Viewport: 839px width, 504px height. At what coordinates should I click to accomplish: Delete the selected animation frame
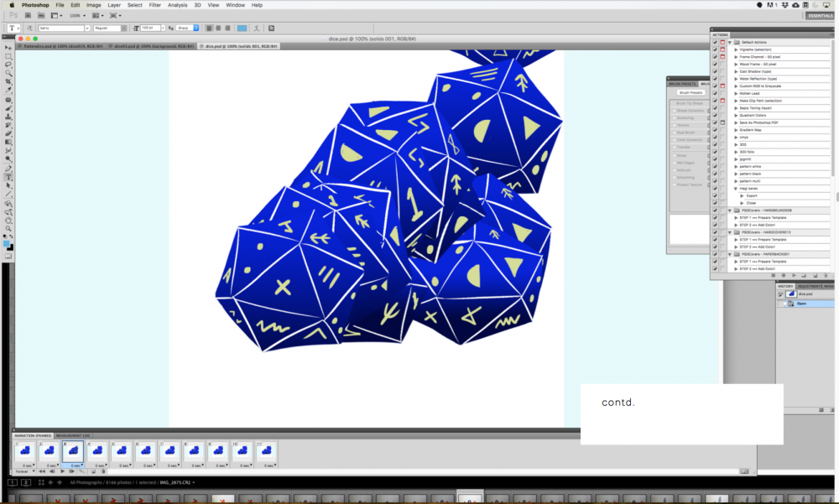click(102, 471)
